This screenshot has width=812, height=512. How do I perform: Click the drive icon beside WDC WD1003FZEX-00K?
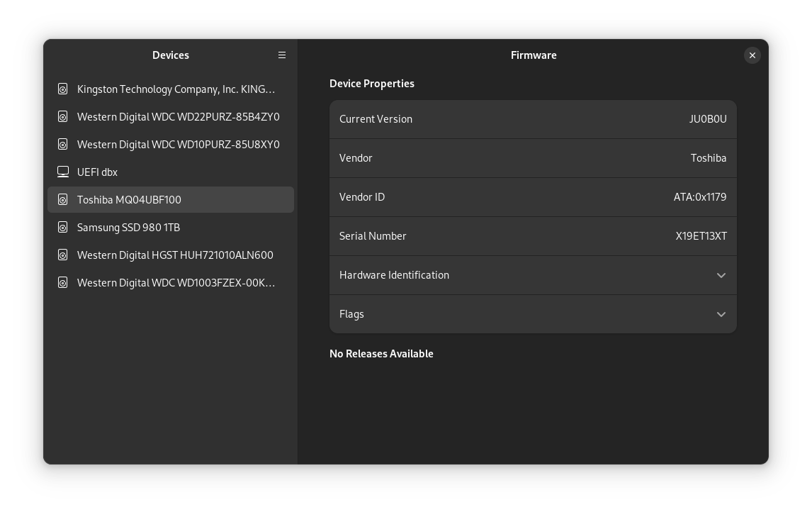pos(62,282)
